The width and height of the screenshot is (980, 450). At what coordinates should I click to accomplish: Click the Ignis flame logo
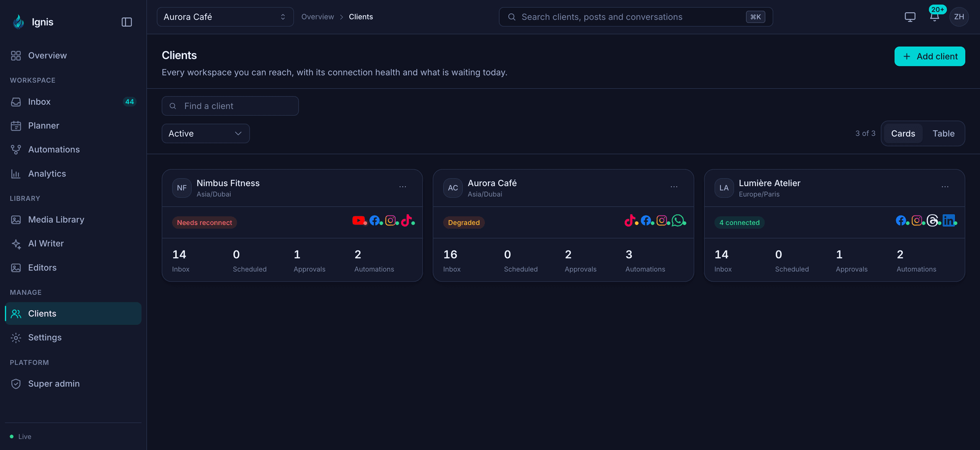point(18,22)
